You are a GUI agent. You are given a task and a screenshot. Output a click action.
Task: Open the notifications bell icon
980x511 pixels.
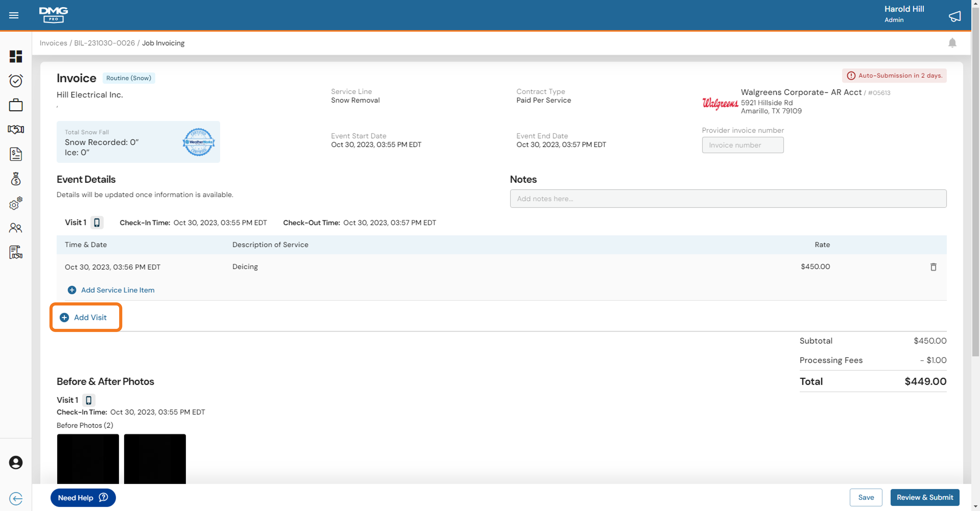click(x=953, y=43)
